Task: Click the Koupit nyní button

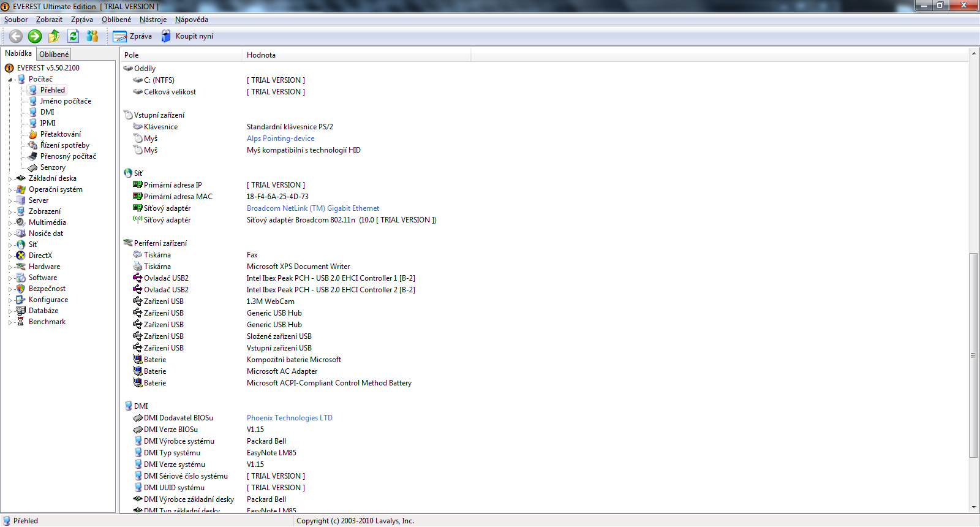Action: click(187, 36)
